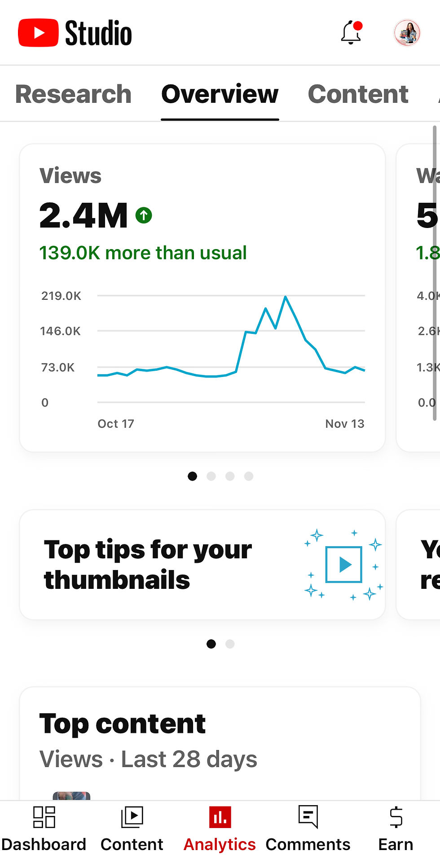Select the Overview tab

click(x=220, y=94)
